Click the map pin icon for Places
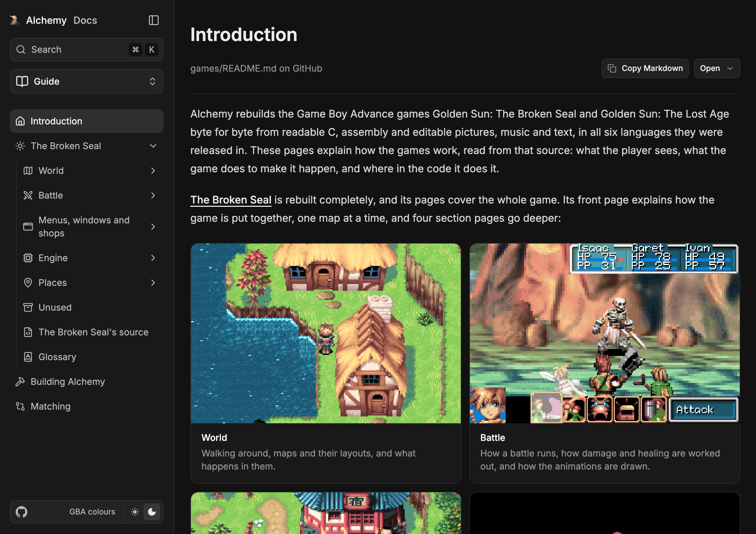The height and width of the screenshot is (534, 756). pos(28,283)
